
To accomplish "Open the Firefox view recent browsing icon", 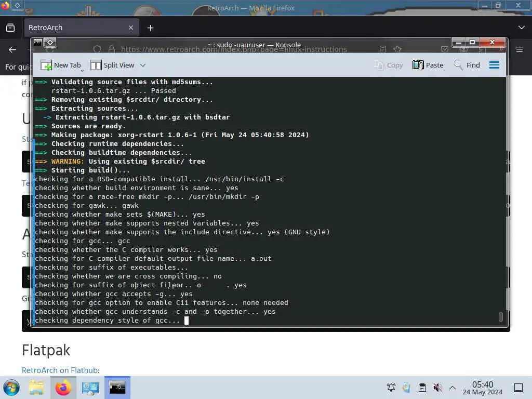I will [x=10, y=28].
